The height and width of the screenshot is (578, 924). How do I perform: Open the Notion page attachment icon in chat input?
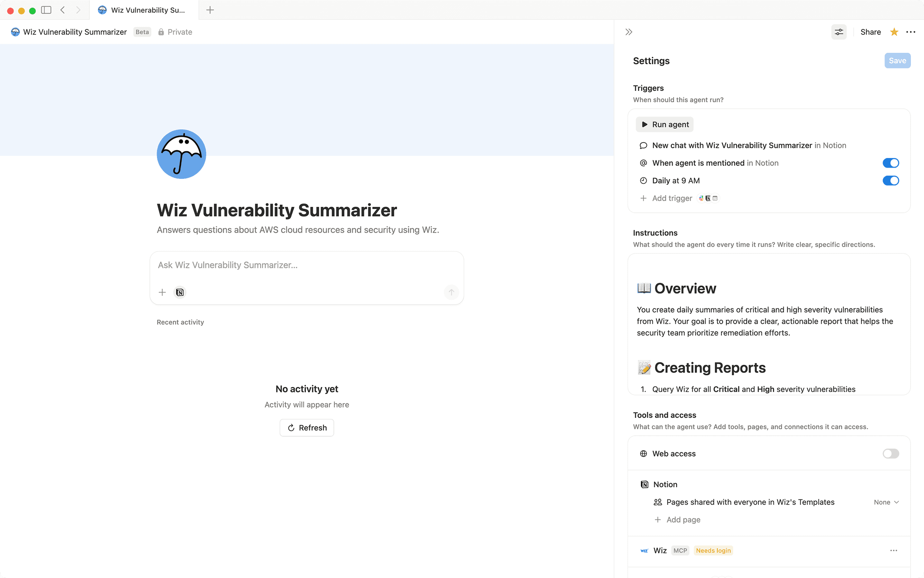click(x=180, y=292)
